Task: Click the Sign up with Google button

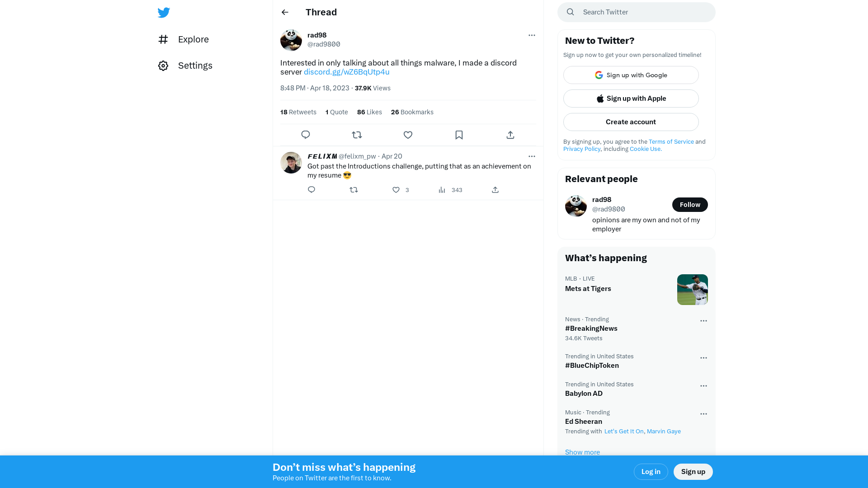Action: [631, 75]
